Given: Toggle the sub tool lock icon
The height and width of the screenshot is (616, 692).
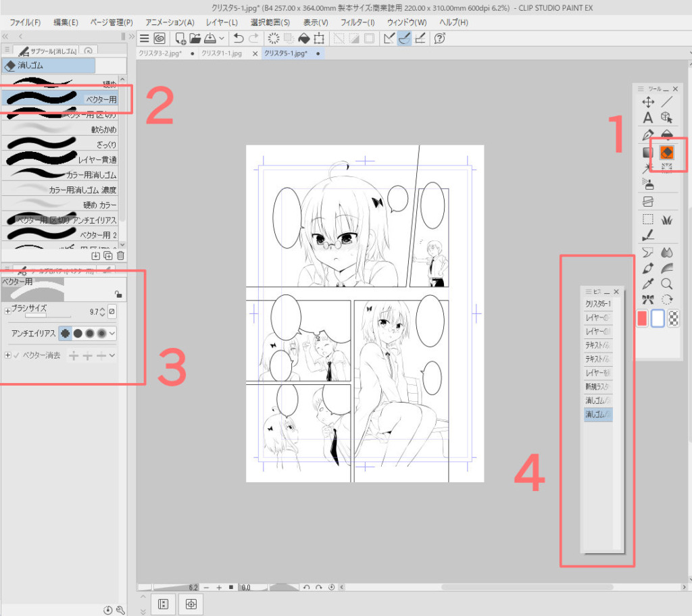Looking at the screenshot, I should (x=118, y=294).
